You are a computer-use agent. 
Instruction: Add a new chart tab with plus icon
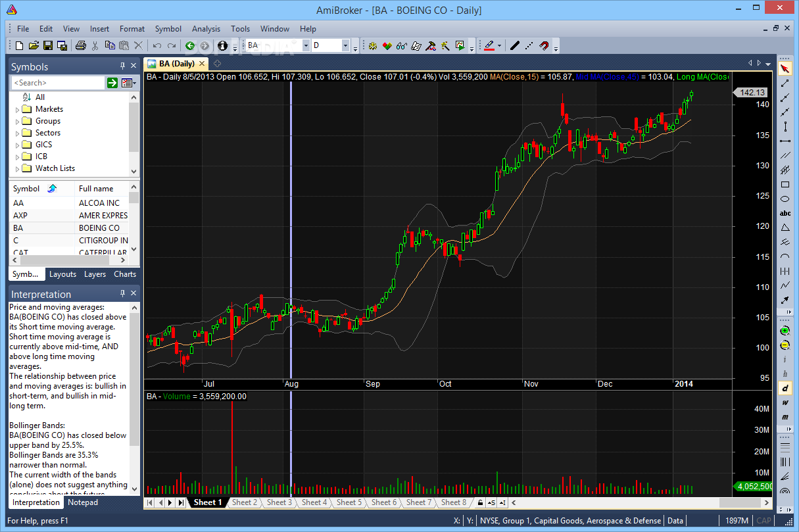pyautogui.click(x=217, y=64)
